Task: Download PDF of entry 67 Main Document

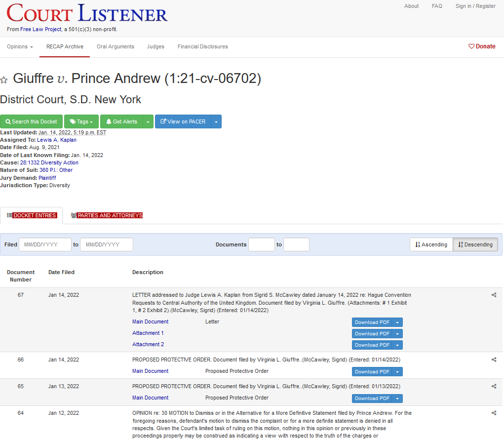Action: (x=372, y=322)
